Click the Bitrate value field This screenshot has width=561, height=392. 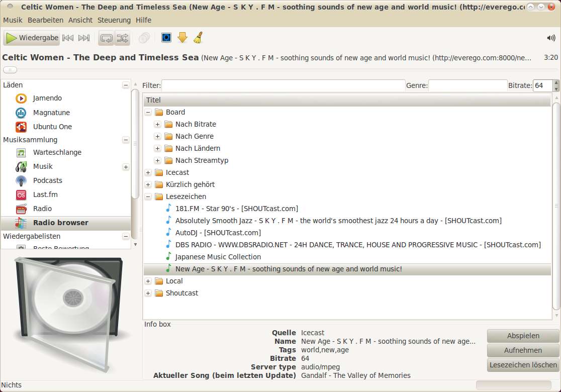543,85
